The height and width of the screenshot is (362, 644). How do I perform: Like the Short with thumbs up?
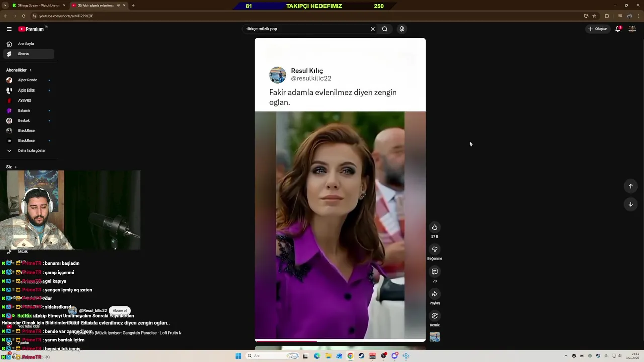(435, 227)
